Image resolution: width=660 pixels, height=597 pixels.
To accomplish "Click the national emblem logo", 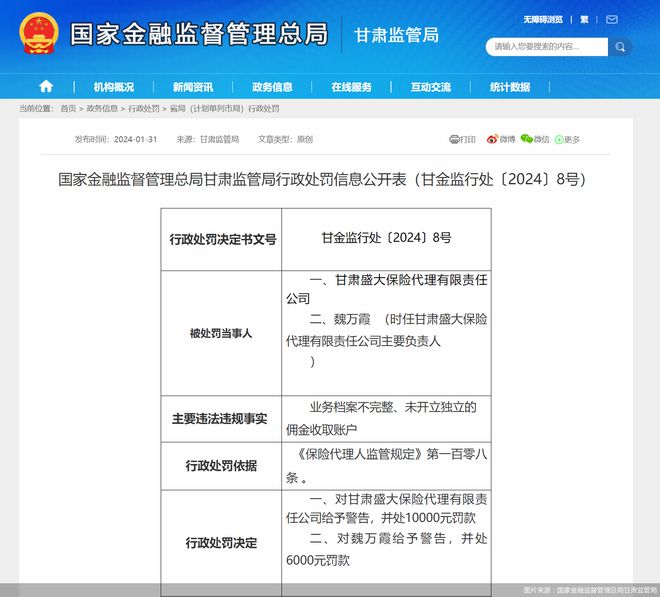I will (x=39, y=35).
